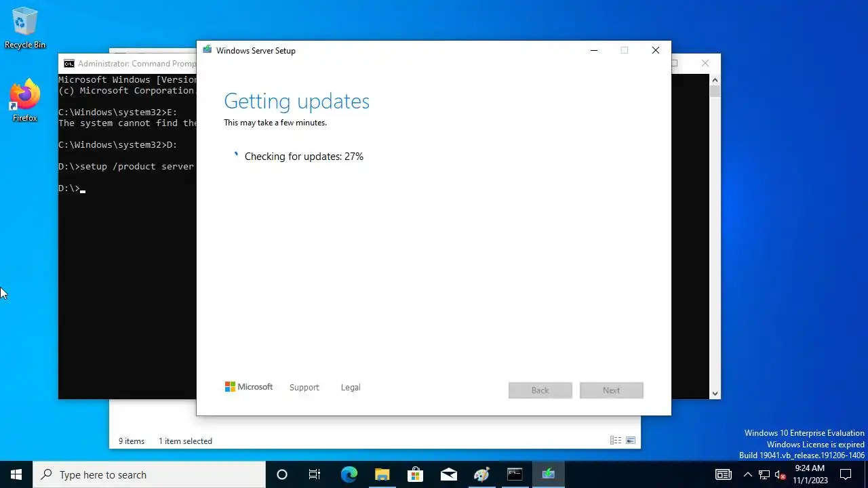Switch File Explorer to large icons view

coord(631,441)
